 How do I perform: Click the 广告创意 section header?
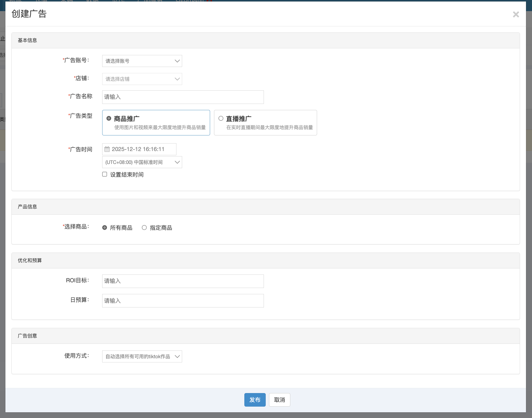[x=27, y=336]
